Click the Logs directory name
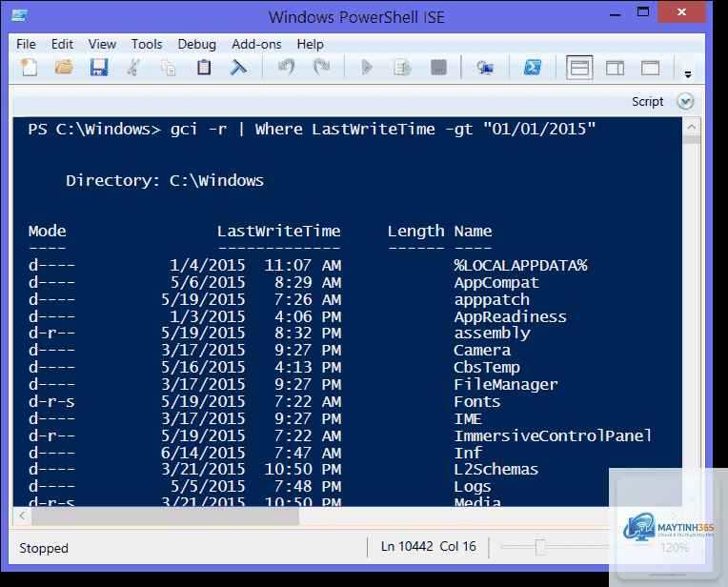Screen dimensions: 728x587 (x=473, y=486)
